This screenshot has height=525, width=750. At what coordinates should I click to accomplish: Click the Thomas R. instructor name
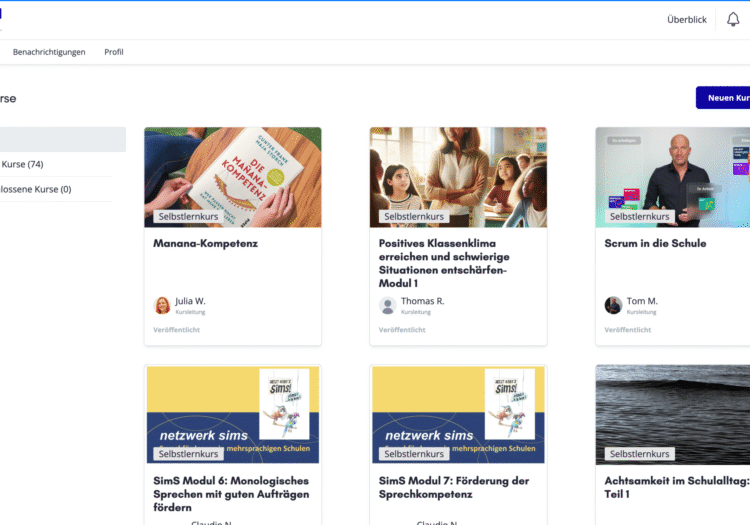tap(422, 301)
